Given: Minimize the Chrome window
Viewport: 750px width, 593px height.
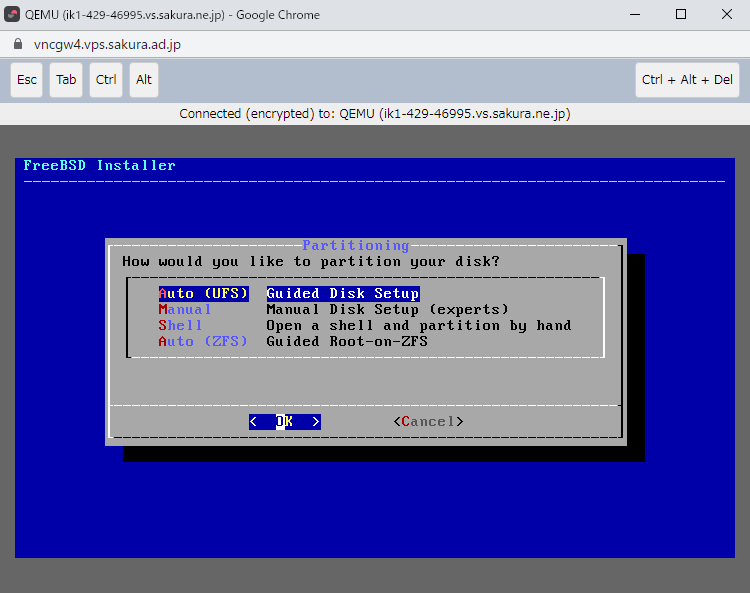Looking at the screenshot, I should [635, 15].
